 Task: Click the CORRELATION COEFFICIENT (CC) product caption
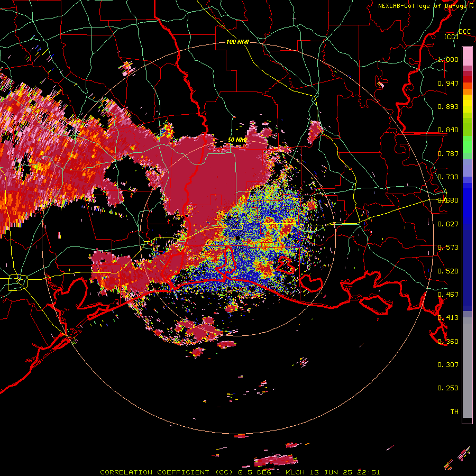click(167, 472)
